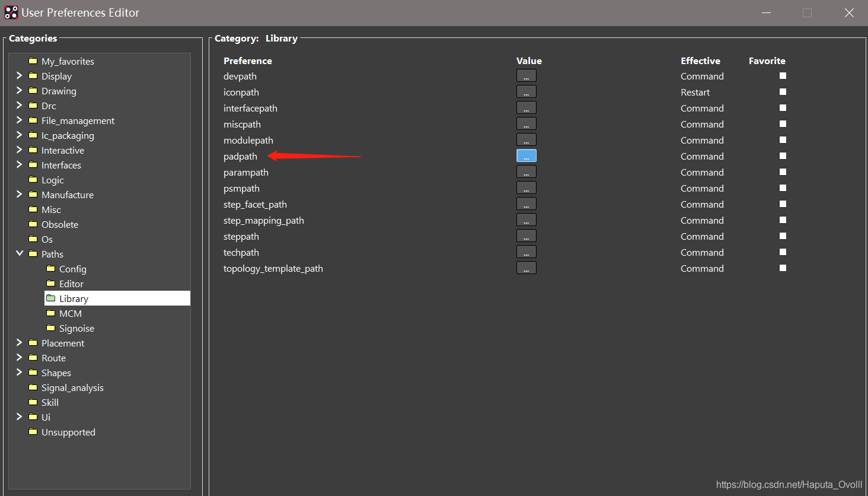Toggle the Favorite checkbox for padpath

[x=783, y=156]
